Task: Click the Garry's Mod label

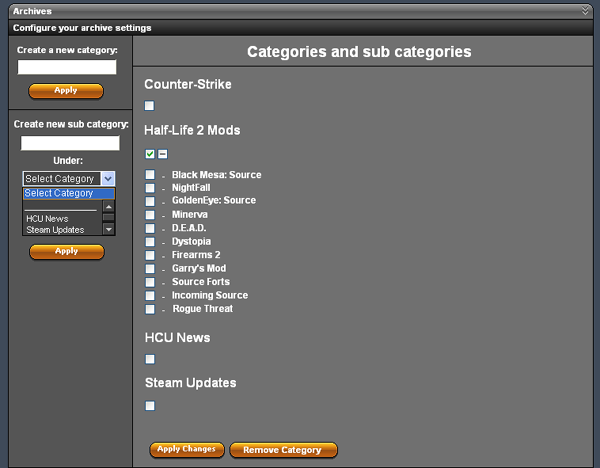Action: (199, 268)
